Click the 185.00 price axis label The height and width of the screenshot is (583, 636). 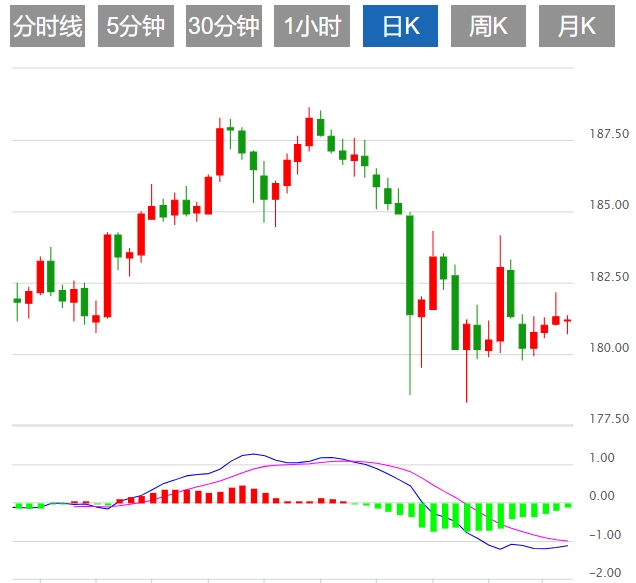[609, 204]
